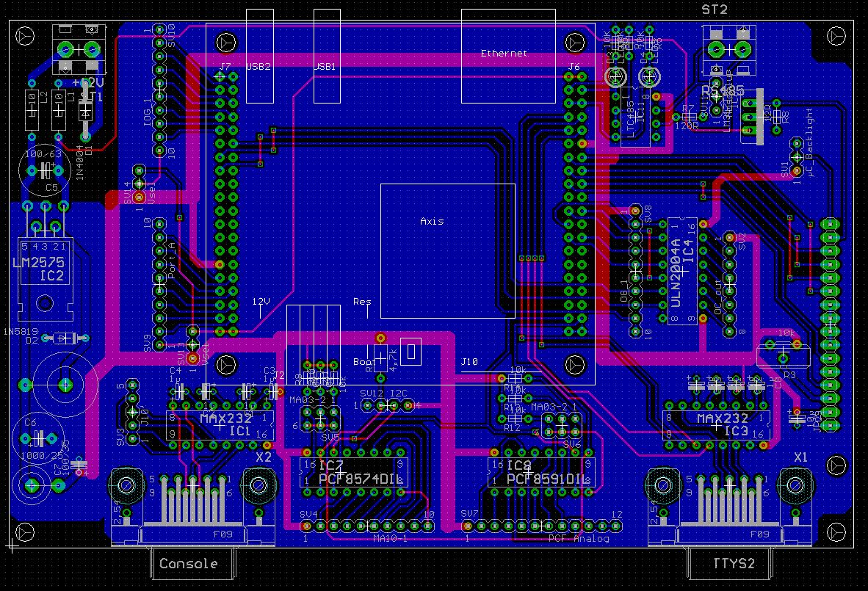
Task: Select the USB2 connector outline
Action: (x=260, y=56)
